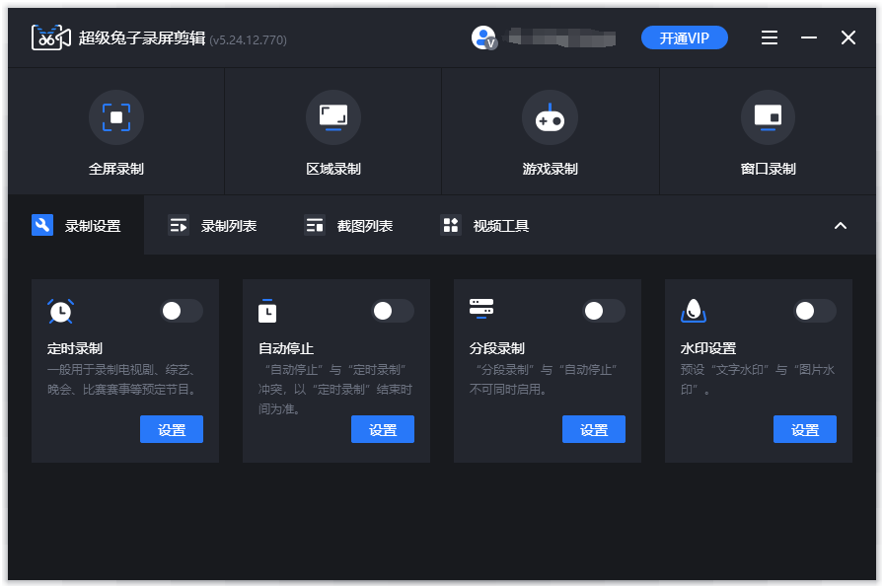The height and width of the screenshot is (588, 884).
Task: Turn on the 自动停止 toggle
Action: coord(393,311)
